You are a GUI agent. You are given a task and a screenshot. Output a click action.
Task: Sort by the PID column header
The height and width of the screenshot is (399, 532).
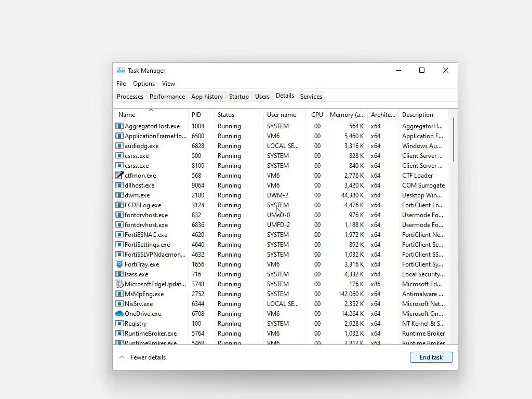(x=201, y=115)
